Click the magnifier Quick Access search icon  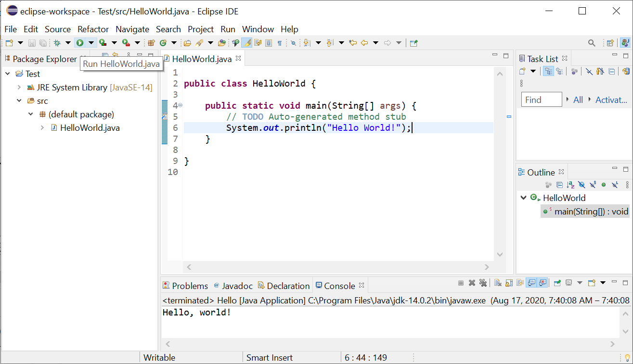592,43
